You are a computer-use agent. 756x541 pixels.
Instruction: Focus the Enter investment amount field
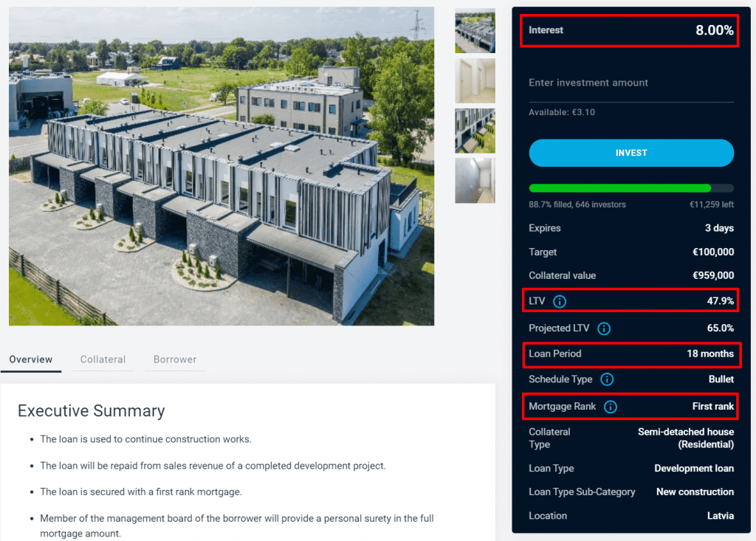[x=631, y=83]
